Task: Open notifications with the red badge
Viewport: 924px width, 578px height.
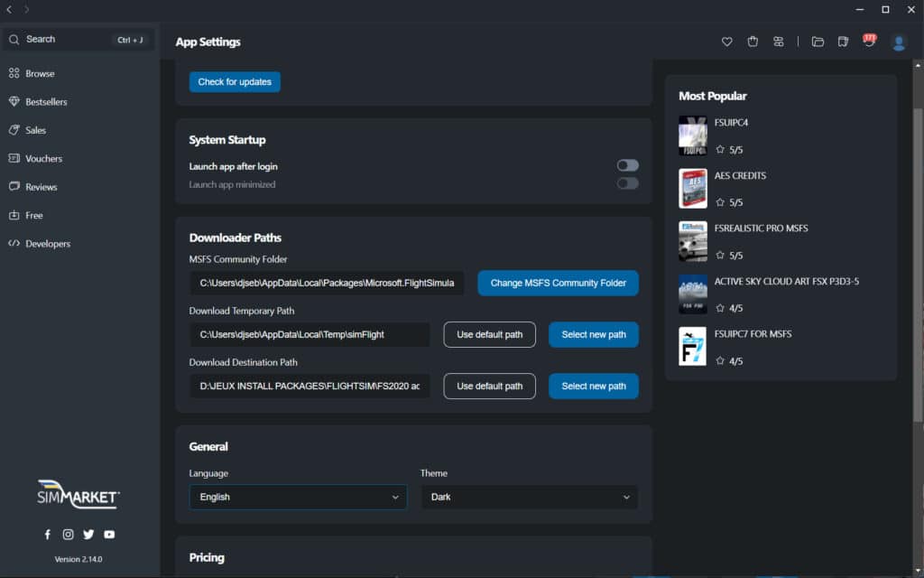Action: [869, 41]
